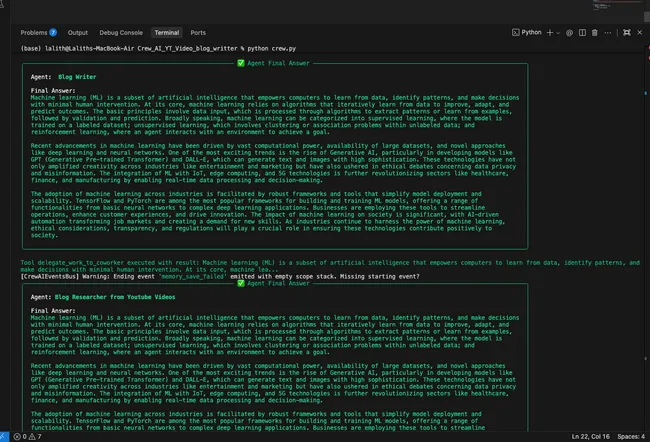Click 'Agent Final Answer' header above Blog Writer

(278, 63)
